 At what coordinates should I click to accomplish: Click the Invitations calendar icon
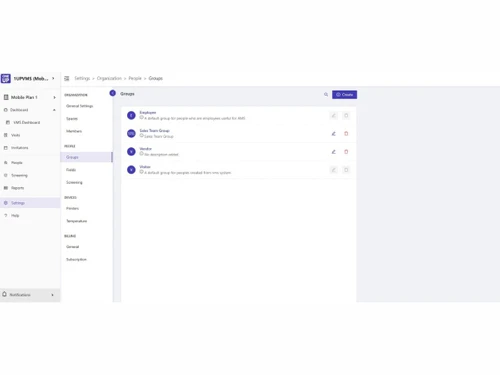5,148
